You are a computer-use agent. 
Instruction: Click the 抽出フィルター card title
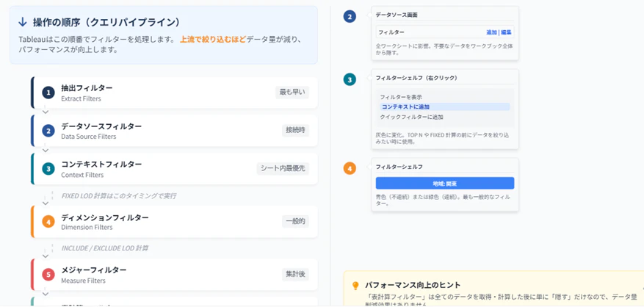click(87, 88)
